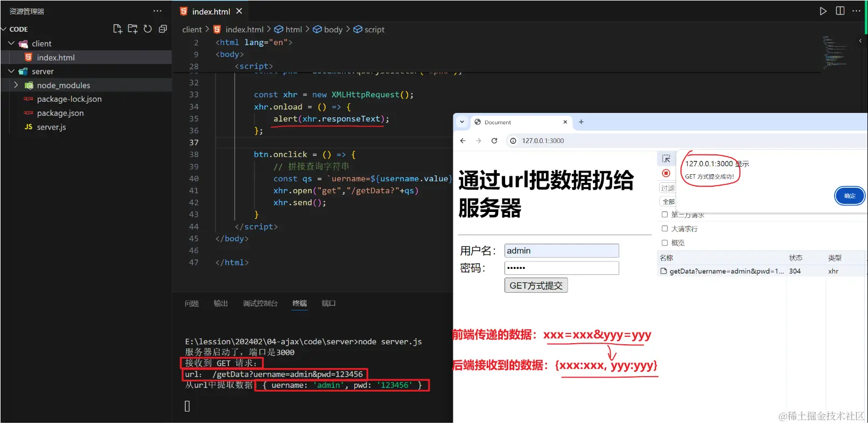Select the 全部 network filter button

pos(668,202)
